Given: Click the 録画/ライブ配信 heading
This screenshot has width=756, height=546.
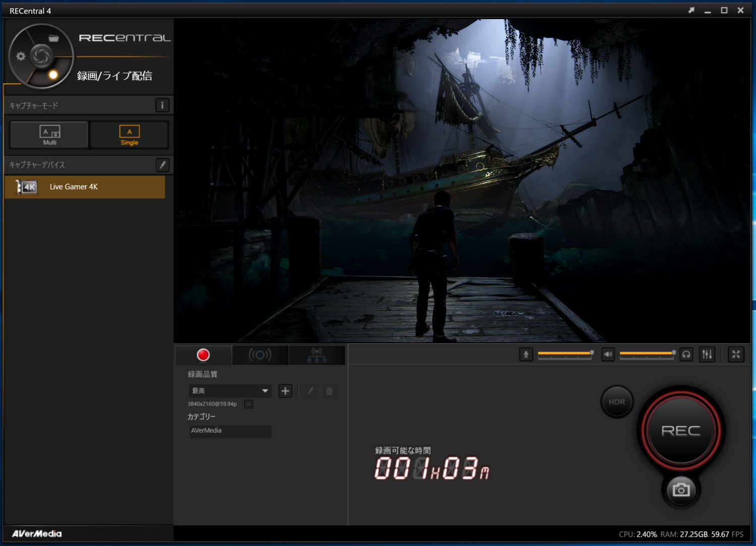Looking at the screenshot, I should (x=114, y=76).
